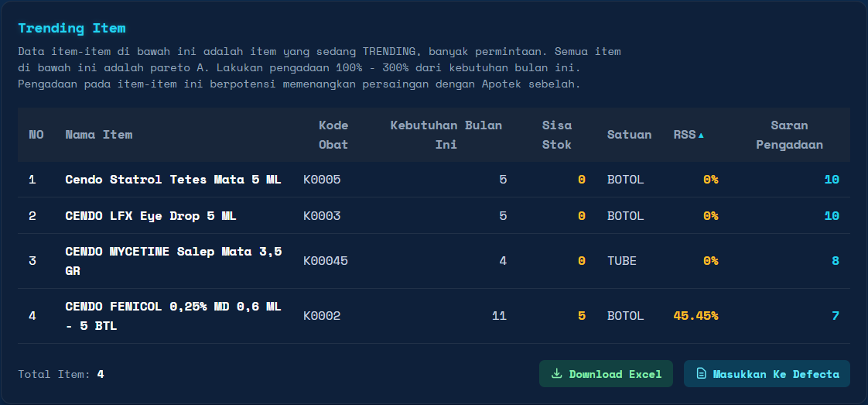Screen dimensions: 868x405
Task: Click the Saran Pengadaan column header
Action: click(789, 135)
